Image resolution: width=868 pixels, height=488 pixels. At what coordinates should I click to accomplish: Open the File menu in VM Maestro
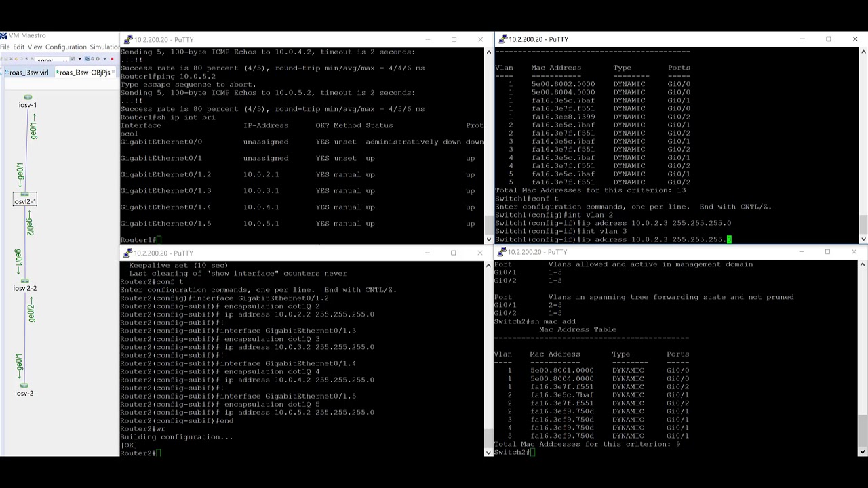point(5,47)
